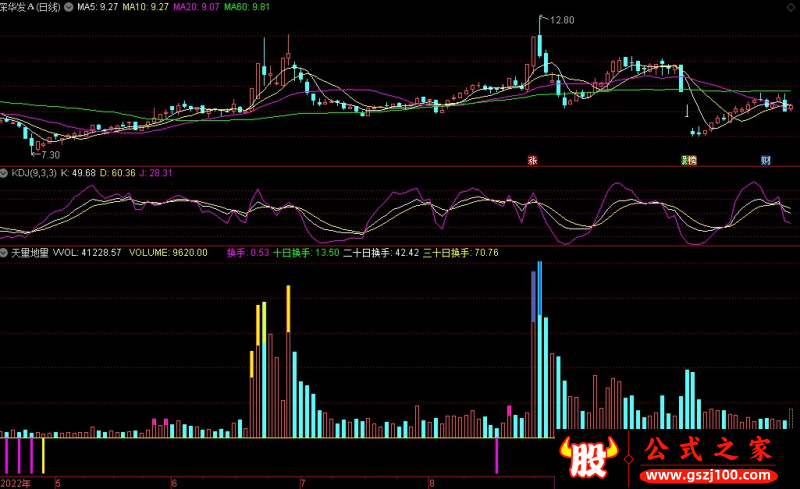Image resolution: width=800 pixels, height=489 pixels.
Task: Click the green event marker below the gap
Action: [x=685, y=160]
